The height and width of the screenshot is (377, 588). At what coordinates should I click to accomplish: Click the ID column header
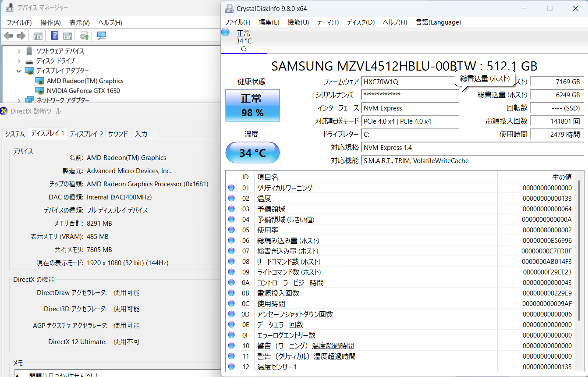245,177
